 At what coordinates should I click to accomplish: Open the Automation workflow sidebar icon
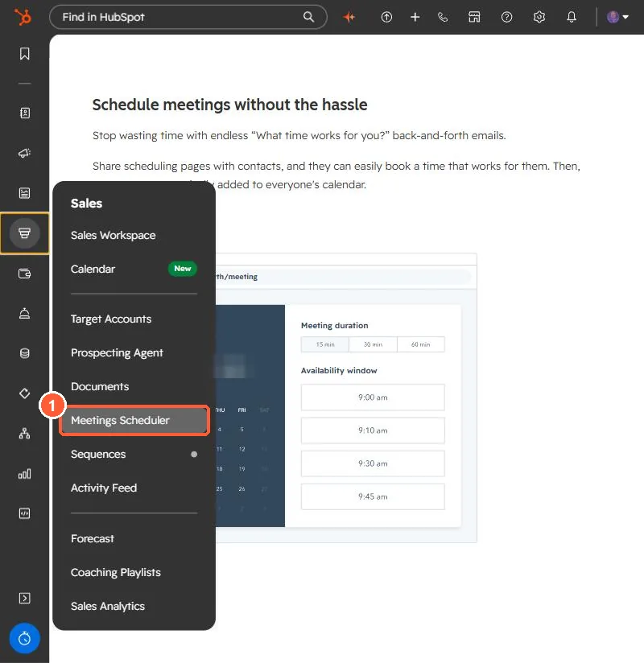click(24, 434)
